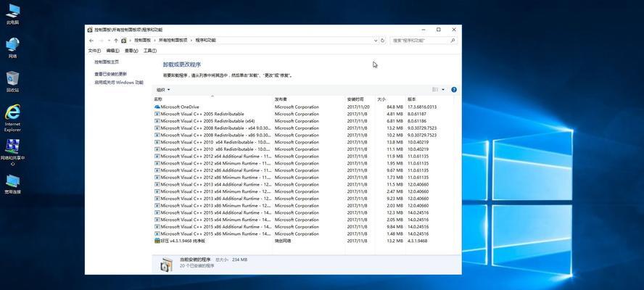644x290 pixels.
Task: Select Visual C++ 2013 x64 Minimum Runtime
Action: click(x=304, y=191)
